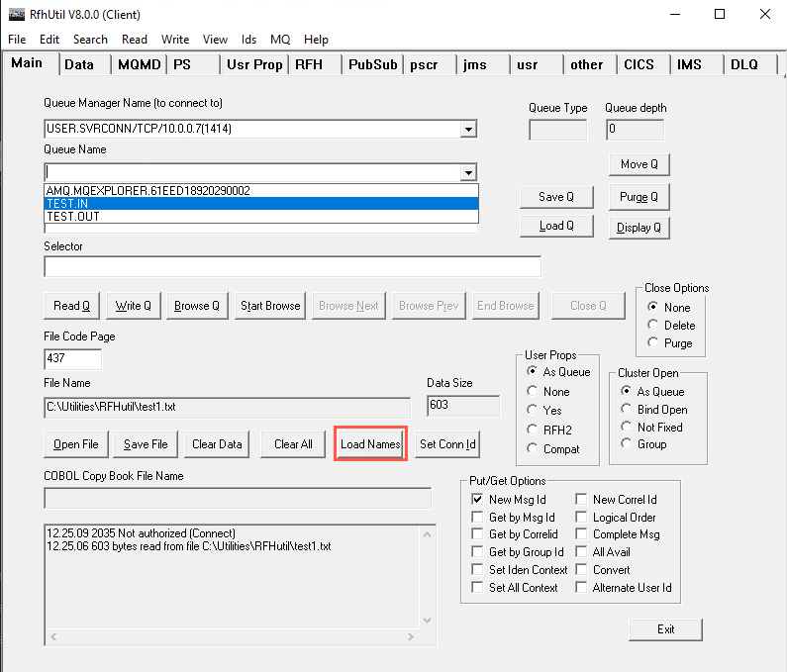Open the Write menu
Screen dimensions: 787x672
click(x=175, y=40)
